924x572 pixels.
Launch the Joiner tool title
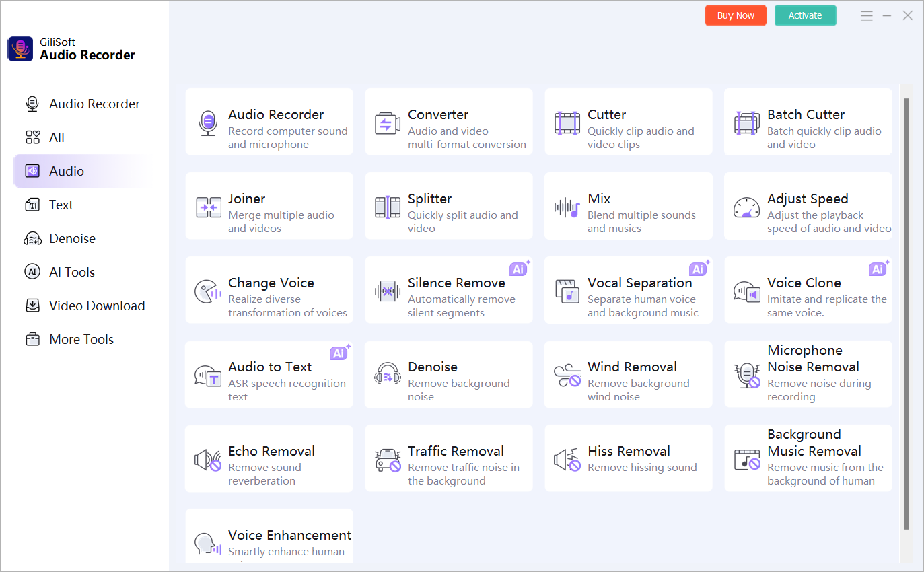246,199
